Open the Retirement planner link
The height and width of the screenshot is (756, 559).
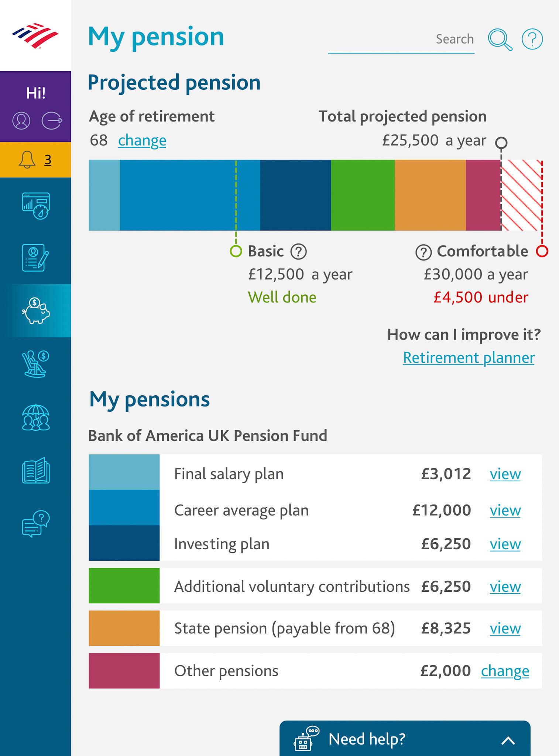[469, 358]
